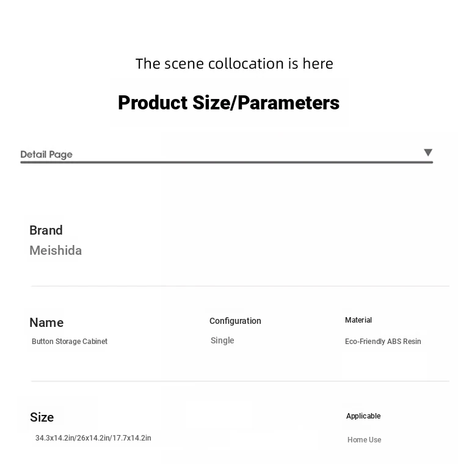Image resolution: width=458 pixels, height=476 pixels.
Task: Click the Single configuration value
Action: point(222,340)
